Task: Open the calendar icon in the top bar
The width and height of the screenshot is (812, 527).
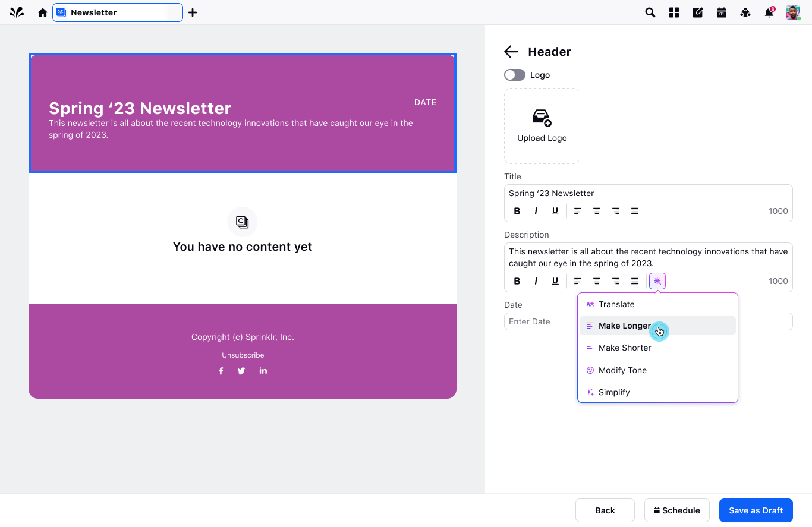Action: [721, 12]
